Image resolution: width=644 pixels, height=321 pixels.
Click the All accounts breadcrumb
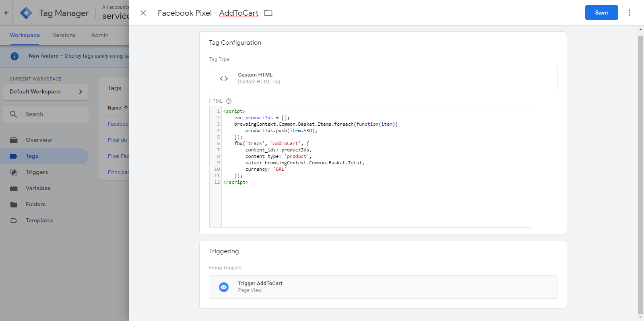115,7
